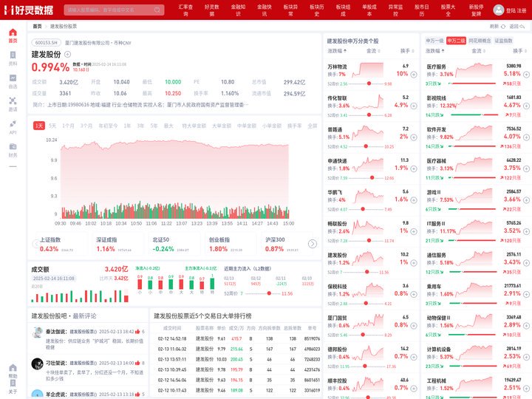Add 医疗服务 sector with its plus icon

tap(526, 75)
